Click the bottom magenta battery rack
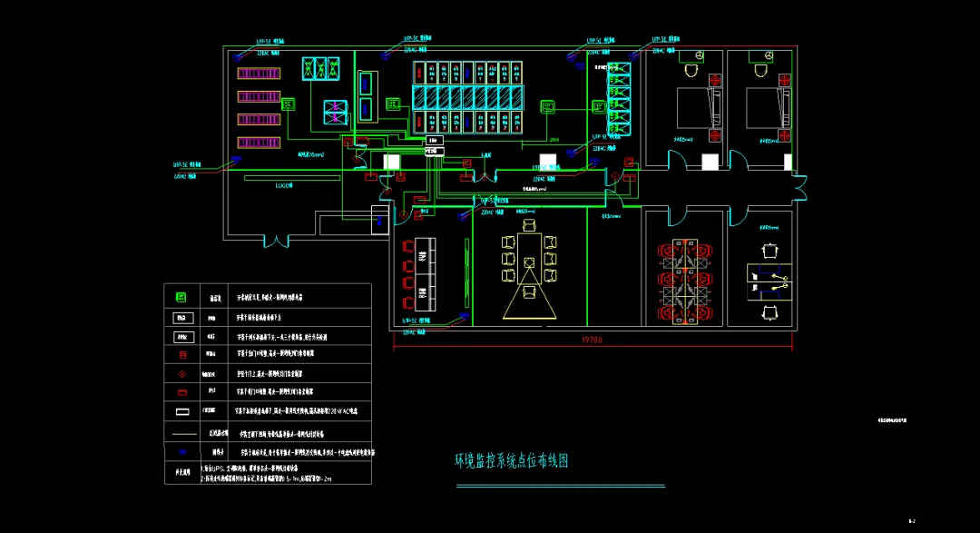The image size is (980, 533). 259,143
